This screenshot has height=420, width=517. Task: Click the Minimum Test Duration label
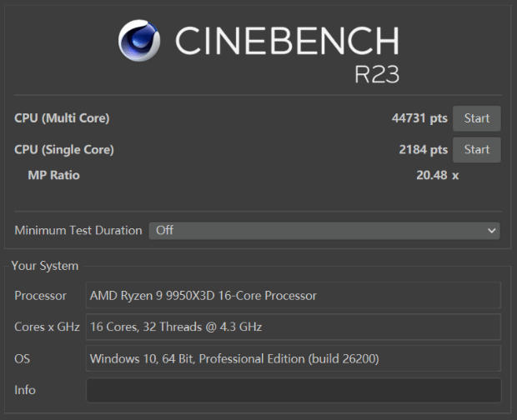point(78,231)
